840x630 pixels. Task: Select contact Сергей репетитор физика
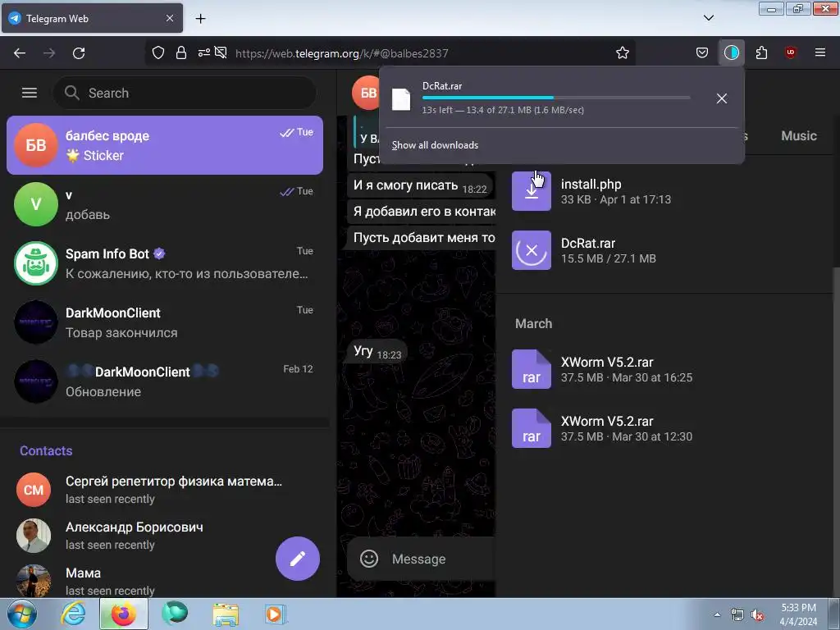(x=165, y=490)
